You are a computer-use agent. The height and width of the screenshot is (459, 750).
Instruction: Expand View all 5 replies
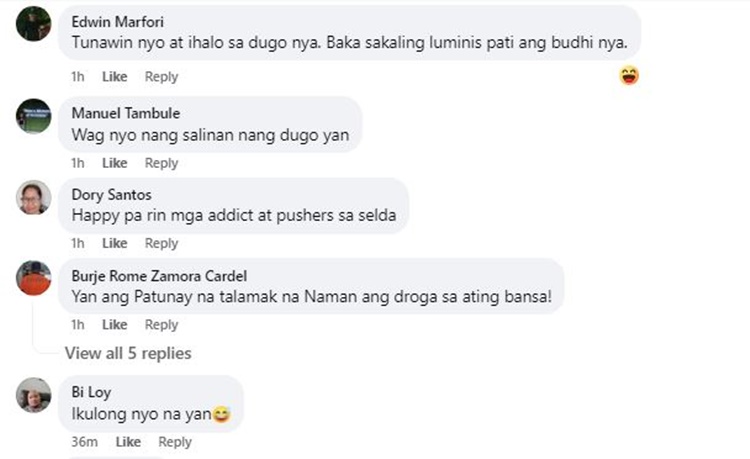[128, 353]
